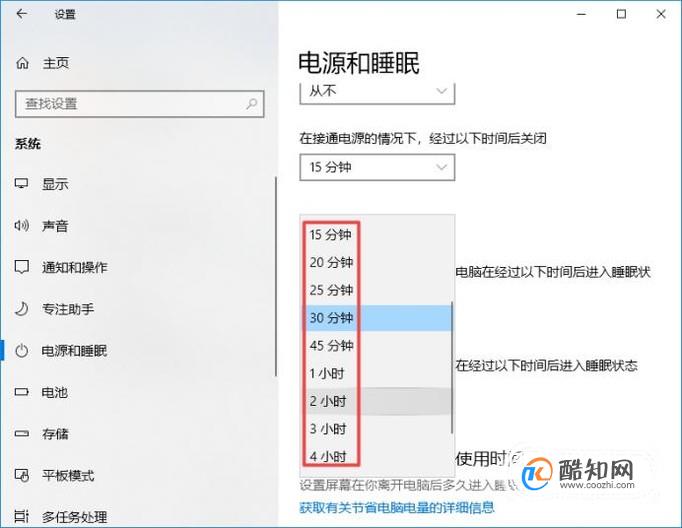Screen dimensions: 682x528
Task: Open 多任务处理 settings page
Action: pyautogui.click(x=74, y=517)
